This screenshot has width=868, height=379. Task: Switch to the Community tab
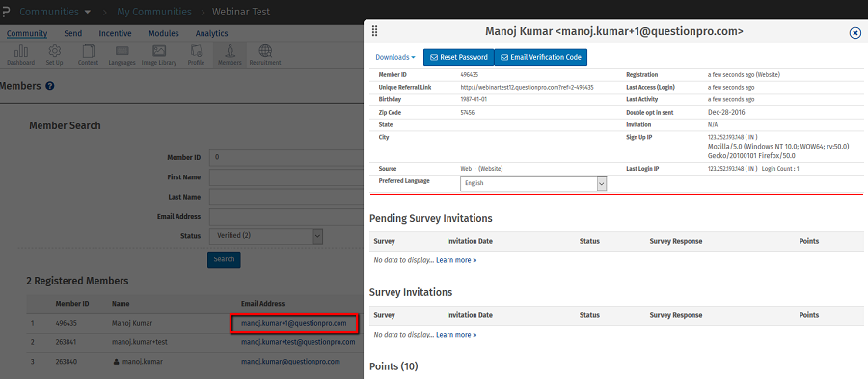click(27, 33)
